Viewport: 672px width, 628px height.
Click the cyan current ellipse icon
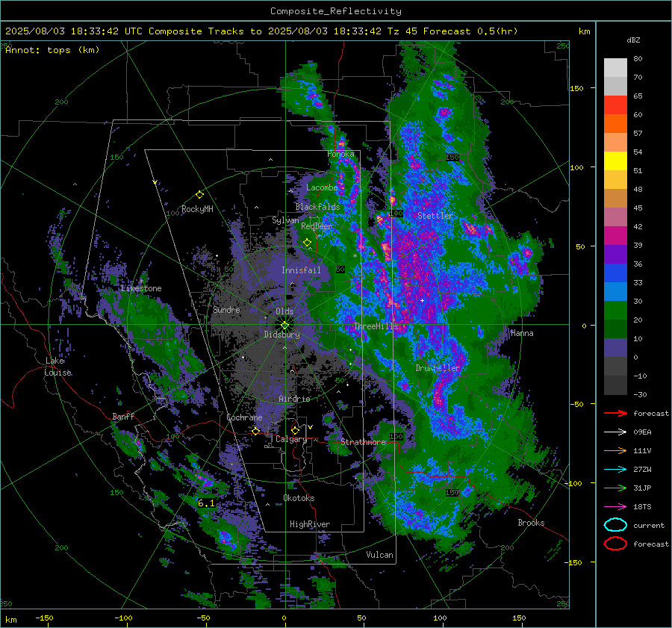click(615, 525)
